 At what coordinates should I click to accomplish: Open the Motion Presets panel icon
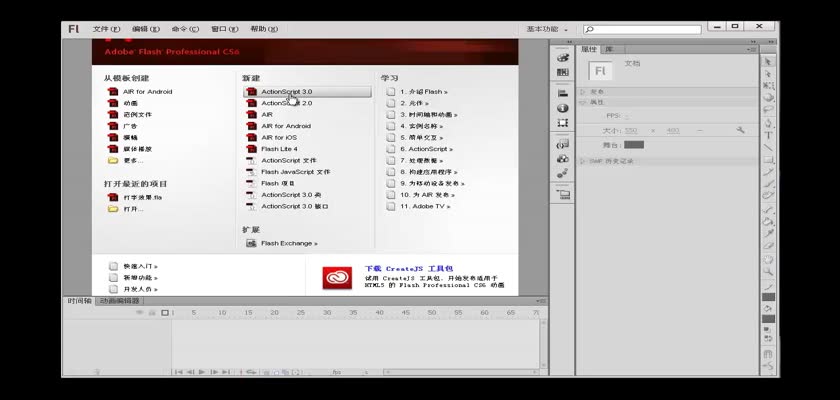pyautogui.click(x=562, y=173)
